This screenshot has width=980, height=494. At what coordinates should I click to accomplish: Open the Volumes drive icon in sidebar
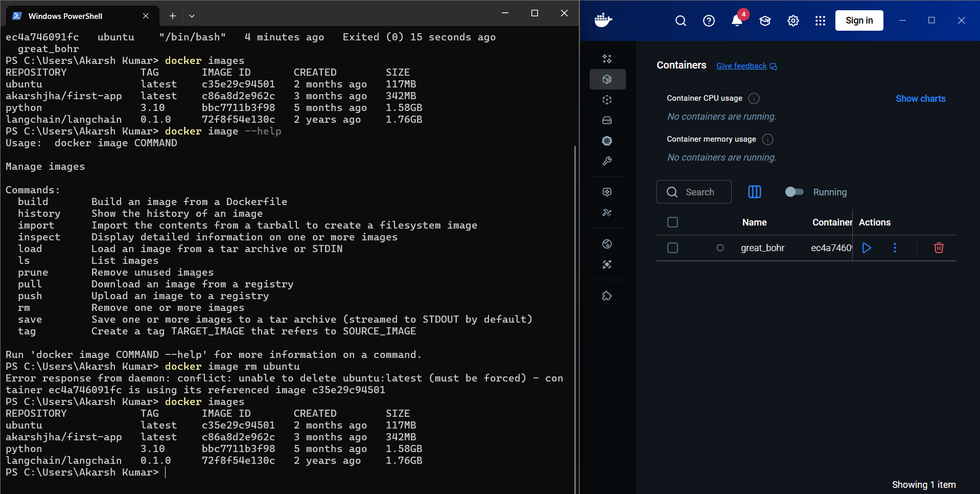point(607,120)
